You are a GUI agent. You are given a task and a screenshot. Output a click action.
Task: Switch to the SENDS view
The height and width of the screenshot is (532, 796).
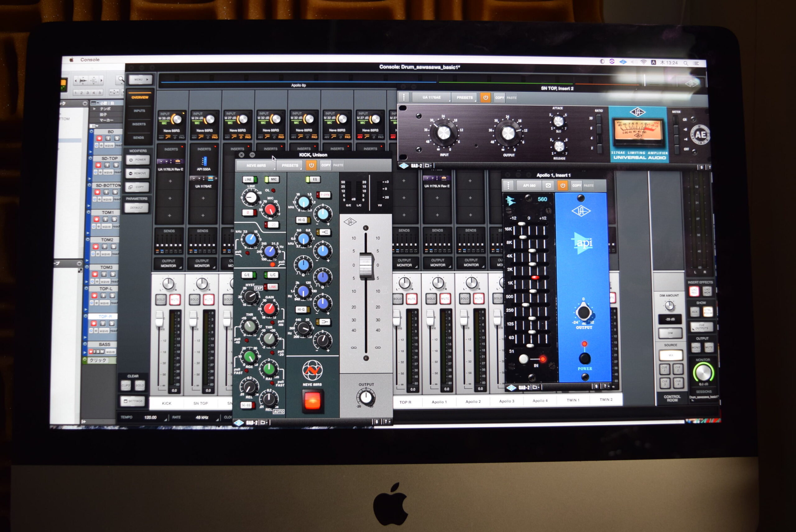tap(138, 138)
